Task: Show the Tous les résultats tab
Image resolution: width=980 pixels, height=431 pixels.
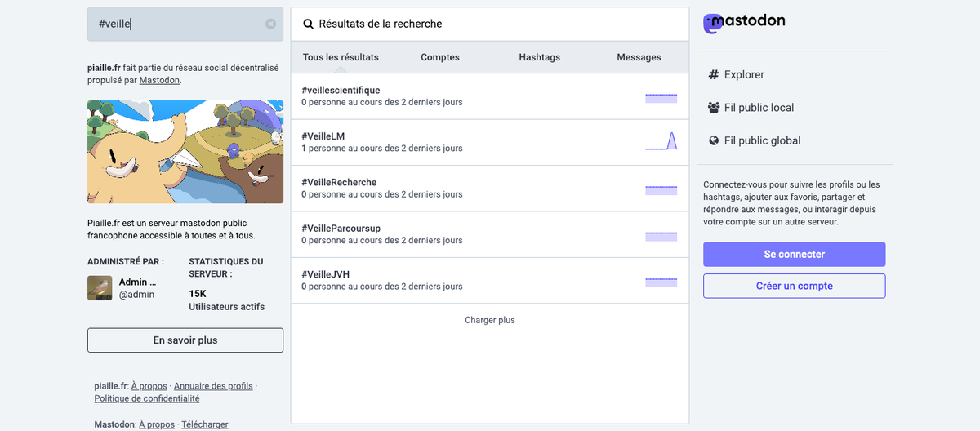Action: [341, 57]
